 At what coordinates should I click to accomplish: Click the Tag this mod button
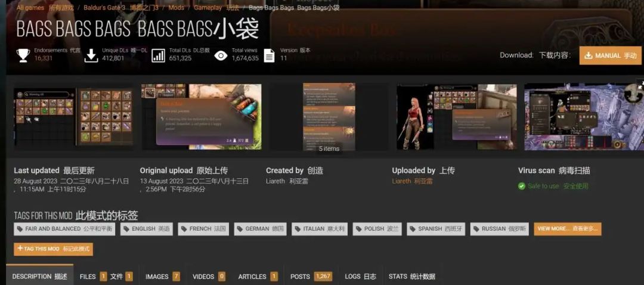pyautogui.click(x=54, y=249)
